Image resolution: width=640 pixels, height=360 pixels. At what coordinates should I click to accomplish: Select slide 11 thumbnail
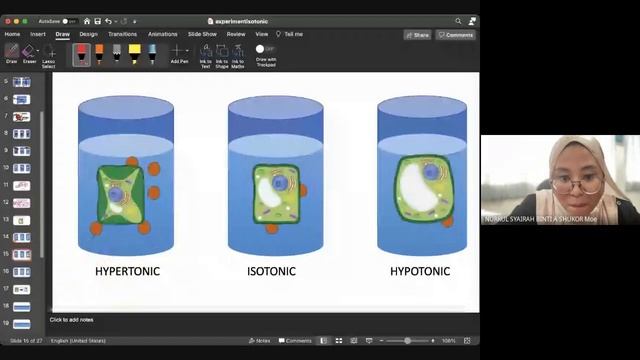[x=22, y=186]
